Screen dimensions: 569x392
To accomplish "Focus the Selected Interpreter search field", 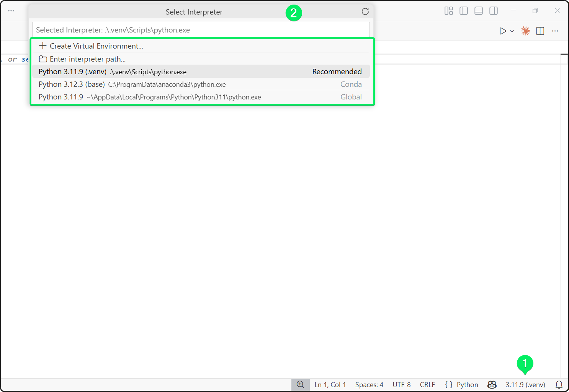I will (x=201, y=30).
